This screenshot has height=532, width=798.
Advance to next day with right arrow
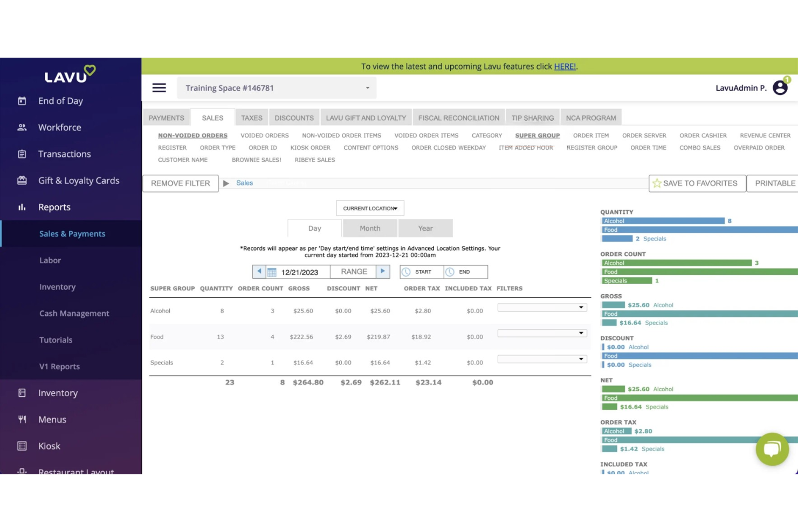coord(383,272)
